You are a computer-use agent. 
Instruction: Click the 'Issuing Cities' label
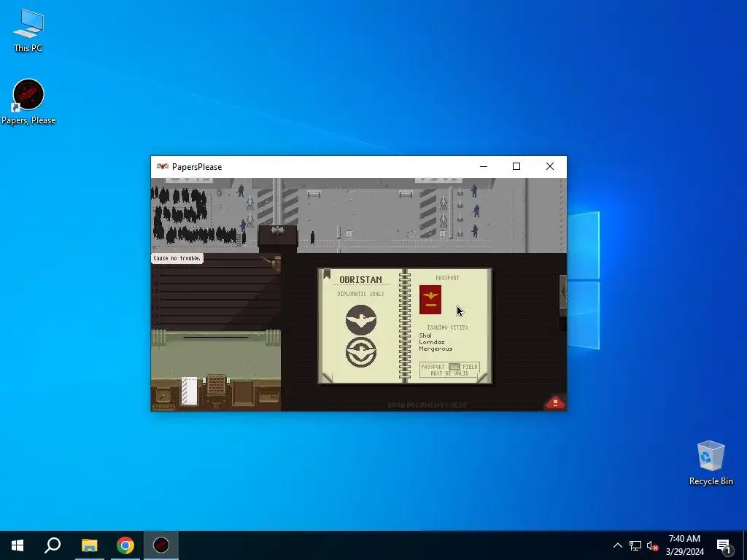pos(447,327)
